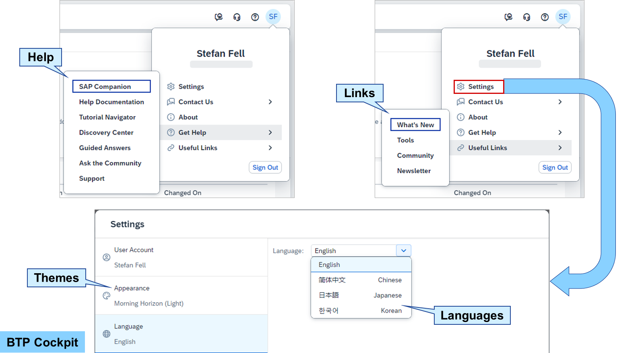Click the headset support icon in right screenshot
The height and width of the screenshot is (353, 644).
pos(526,17)
